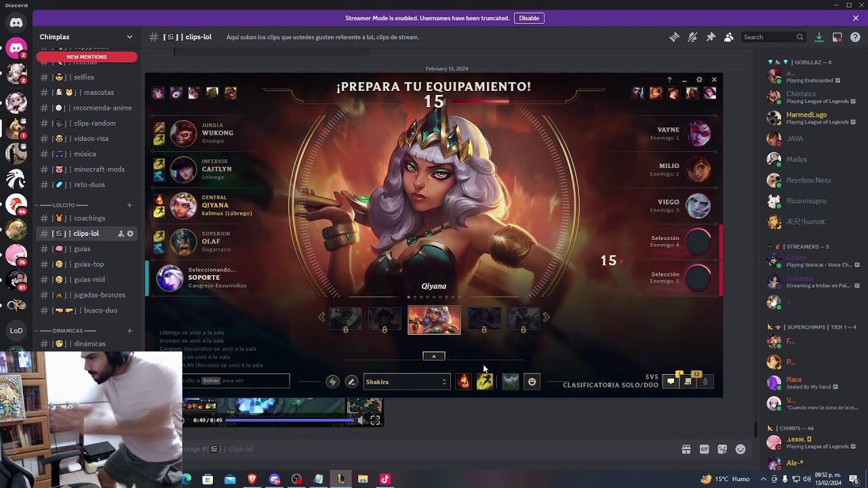Change ward skin icon

pyautogui.click(x=511, y=382)
